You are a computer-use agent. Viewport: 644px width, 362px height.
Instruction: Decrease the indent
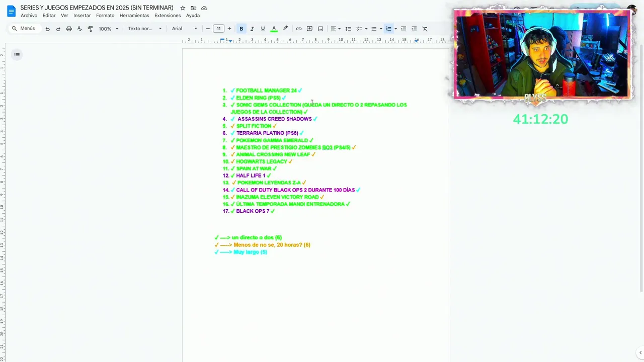tap(403, 29)
